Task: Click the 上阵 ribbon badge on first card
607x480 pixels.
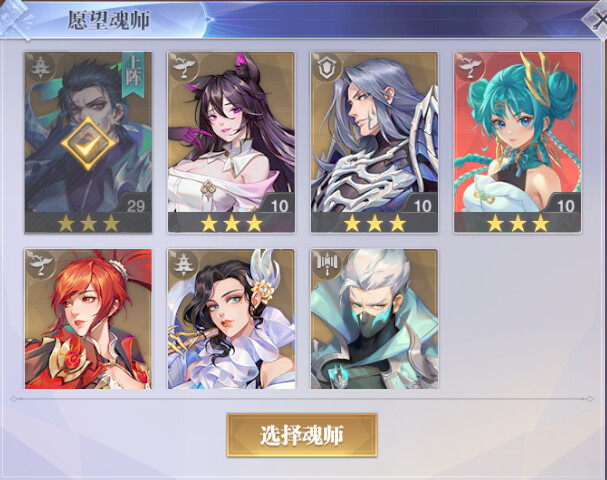Action: click(133, 74)
